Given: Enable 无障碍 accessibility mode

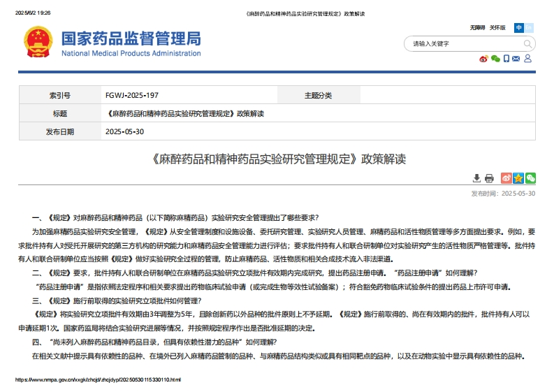Looking at the screenshot, I should click(x=477, y=28).
